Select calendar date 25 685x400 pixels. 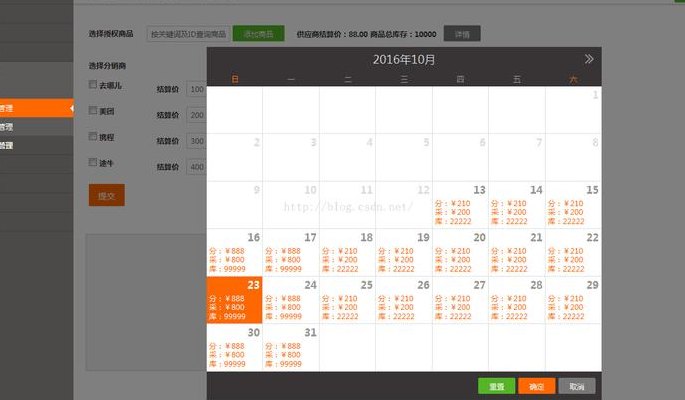pos(347,300)
